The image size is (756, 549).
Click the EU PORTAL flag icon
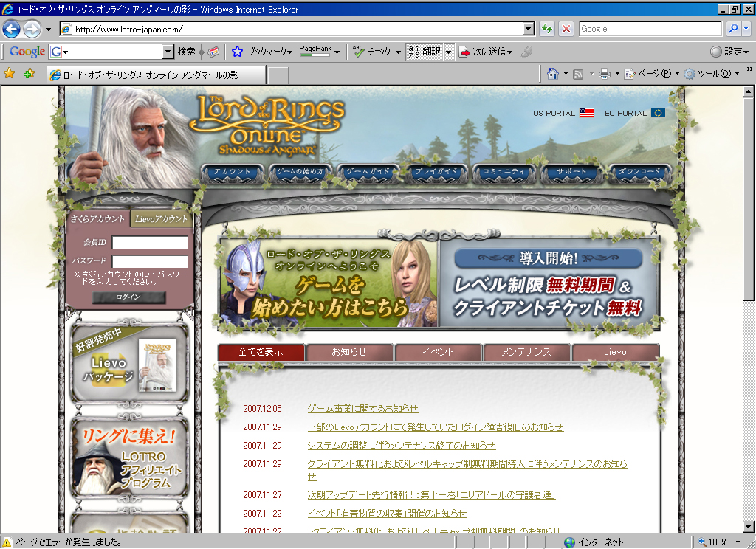coord(658,113)
